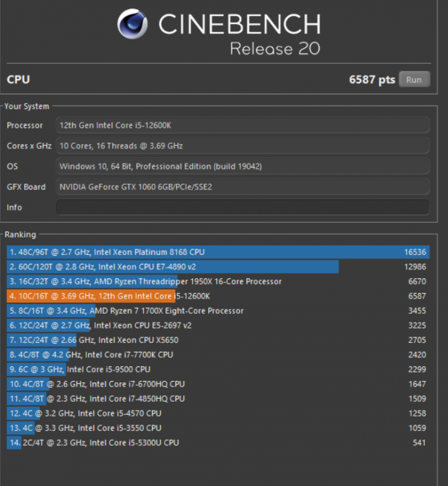Select the Xeon Platinum 8168 ranking entry
The width and height of the screenshot is (448, 486).
pos(218,252)
